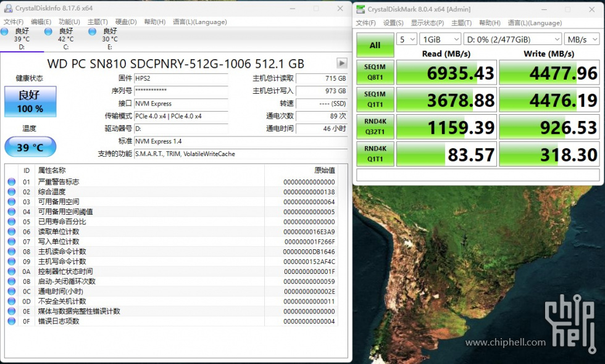This screenshot has width=605, height=364.
Task: Click status orb for attribute 01 严重警告标志
Action: (x=11, y=182)
